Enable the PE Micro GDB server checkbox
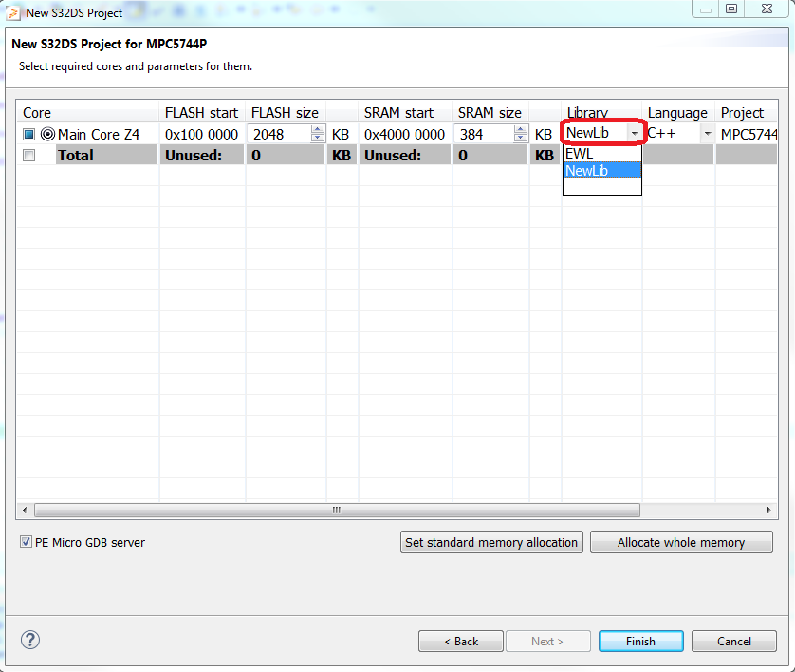This screenshot has width=795, height=672. (26, 542)
